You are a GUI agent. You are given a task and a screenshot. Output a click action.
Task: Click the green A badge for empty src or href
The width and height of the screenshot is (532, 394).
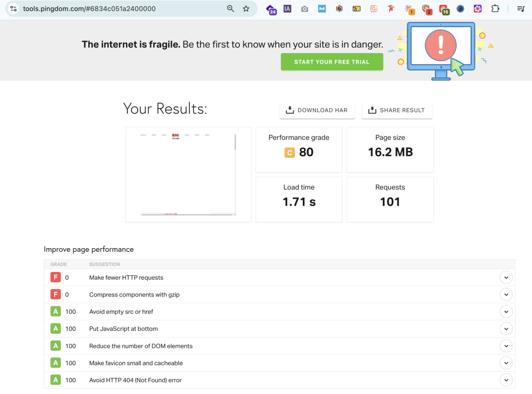click(56, 311)
